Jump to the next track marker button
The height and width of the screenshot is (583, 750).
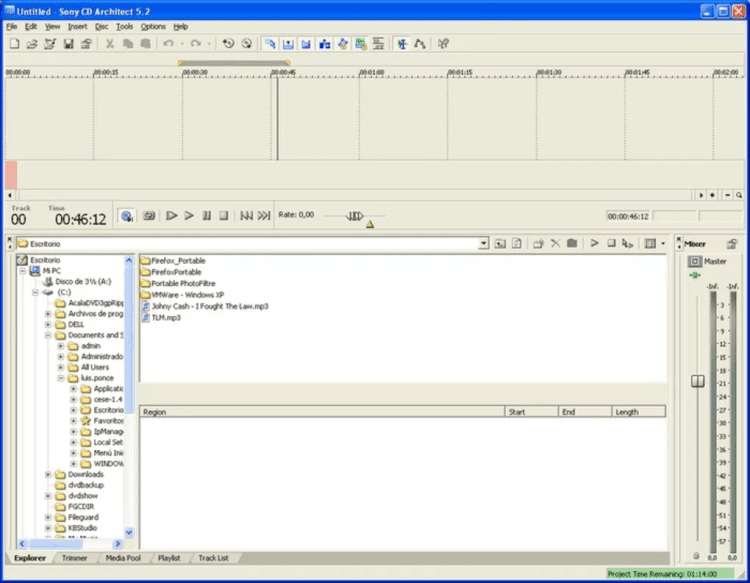point(264,215)
